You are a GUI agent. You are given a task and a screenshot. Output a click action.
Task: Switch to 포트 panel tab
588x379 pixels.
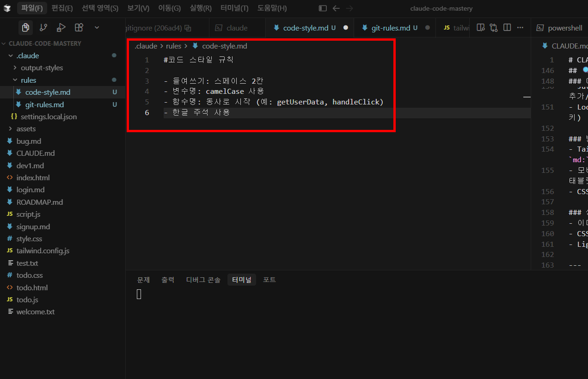click(x=269, y=280)
